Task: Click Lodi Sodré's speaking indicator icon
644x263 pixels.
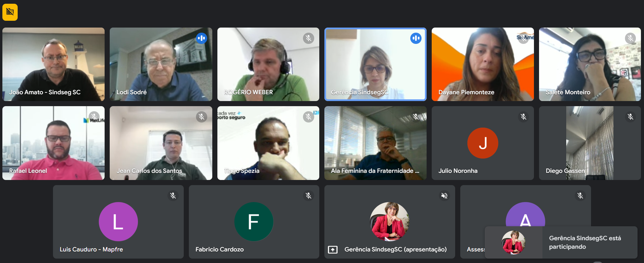Action: coord(201,38)
